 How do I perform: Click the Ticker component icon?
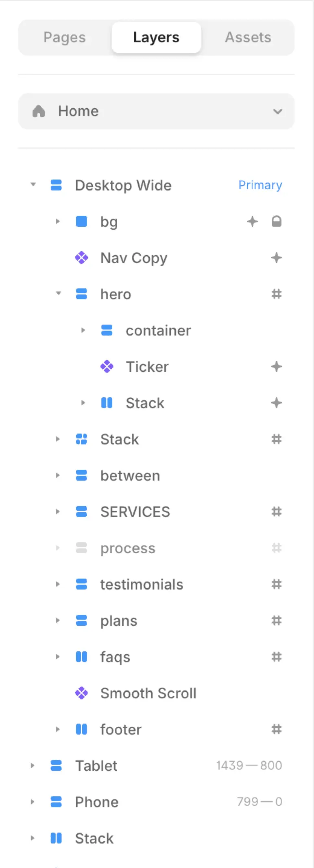point(107,366)
